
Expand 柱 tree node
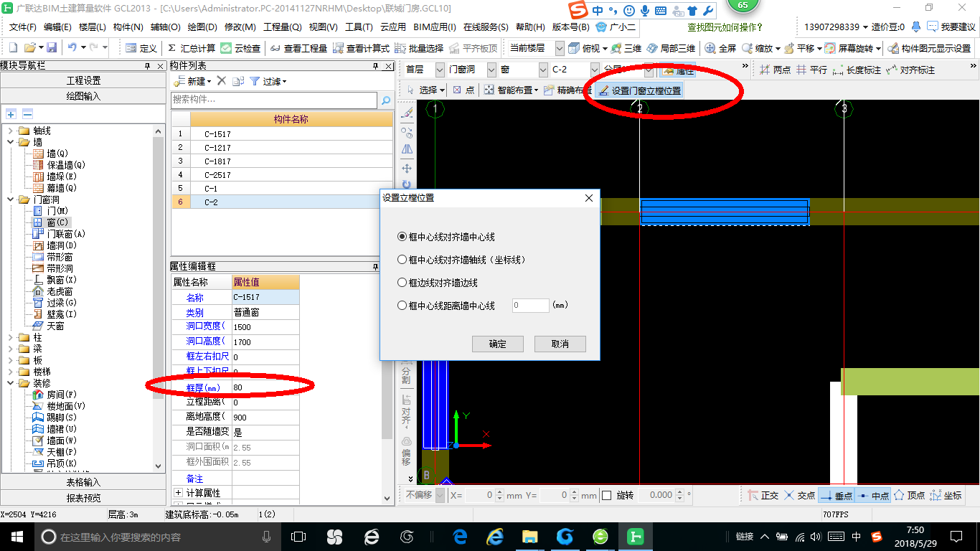pyautogui.click(x=11, y=337)
